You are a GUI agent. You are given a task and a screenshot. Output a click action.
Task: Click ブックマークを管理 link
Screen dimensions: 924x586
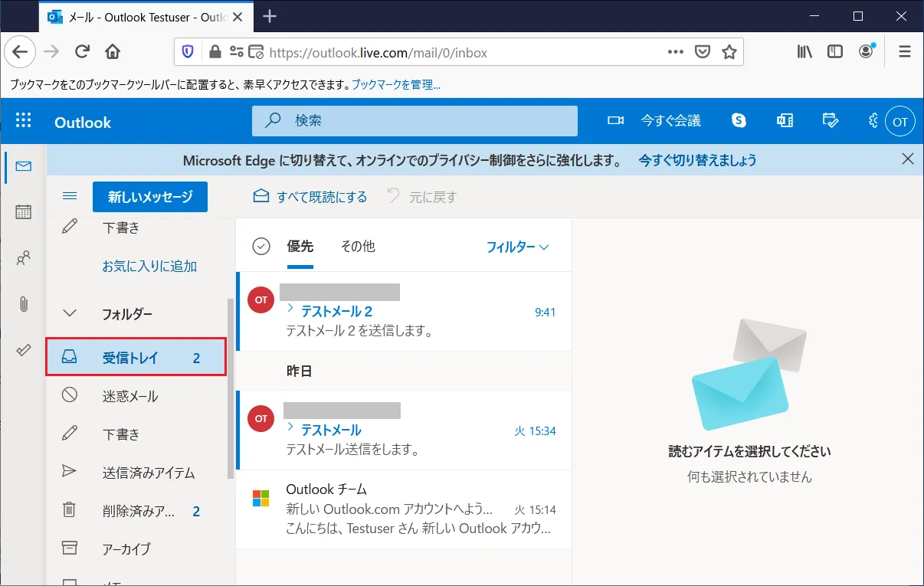point(396,85)
